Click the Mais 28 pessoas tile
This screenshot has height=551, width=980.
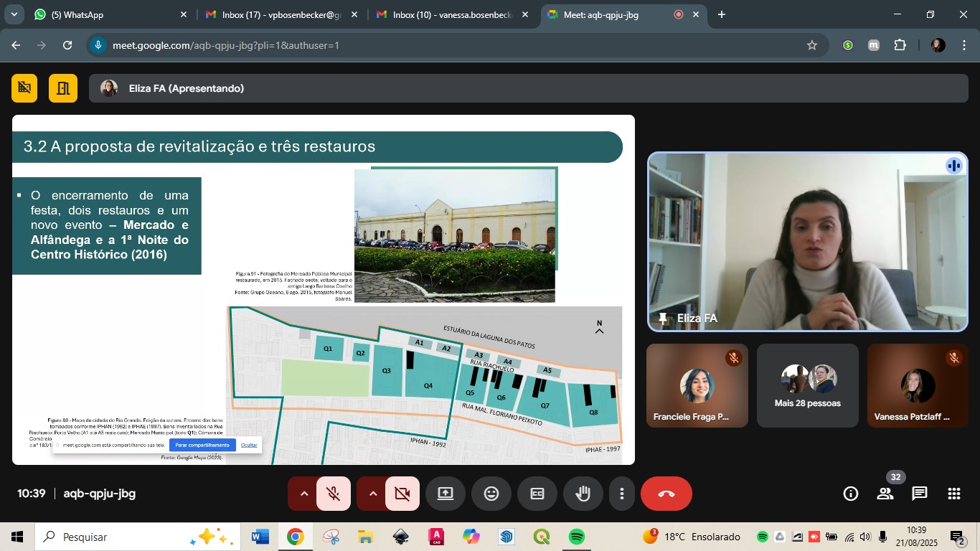[807, 385]
